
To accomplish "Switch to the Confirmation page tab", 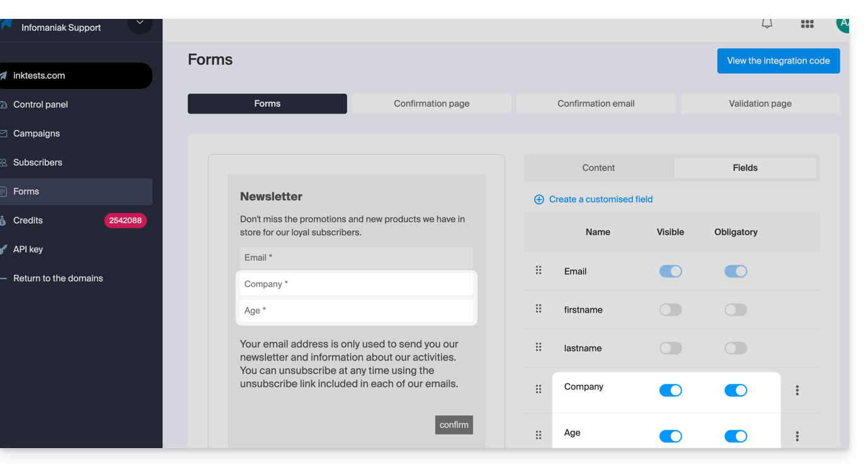I will pos(431,103).
